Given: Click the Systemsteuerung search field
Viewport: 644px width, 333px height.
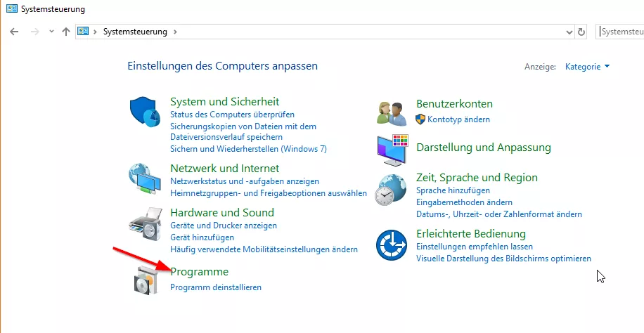Looking at the screenshot, I should [x=620, y=32].
